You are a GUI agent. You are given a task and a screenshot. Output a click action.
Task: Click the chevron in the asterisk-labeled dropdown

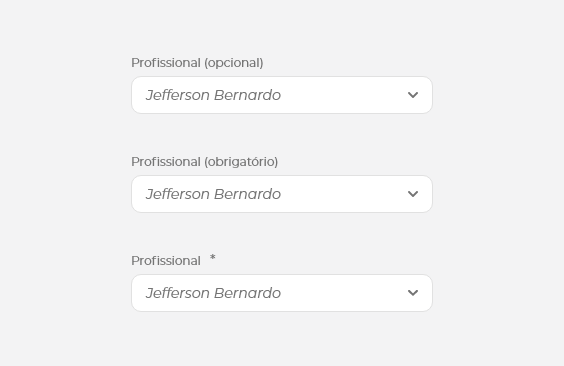(413, 293)
